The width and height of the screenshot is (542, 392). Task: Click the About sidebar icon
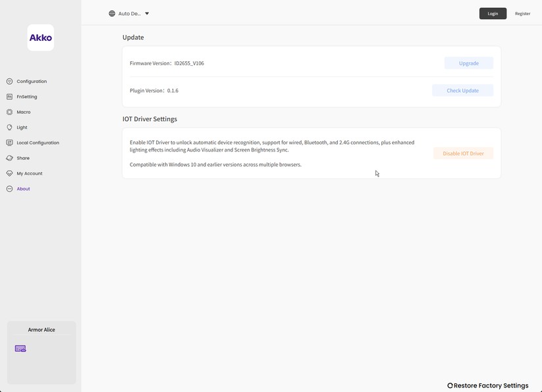click(9, 188)
